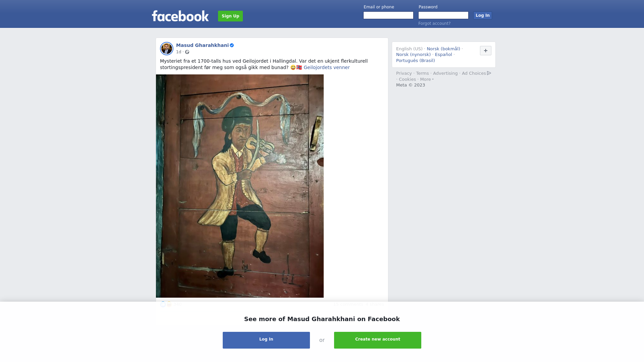Image resolution: width=644 pixels, height=362 pixels.
Task: Click the plus button for more languages
Action: pyautogui.click(x=485, y=51)
